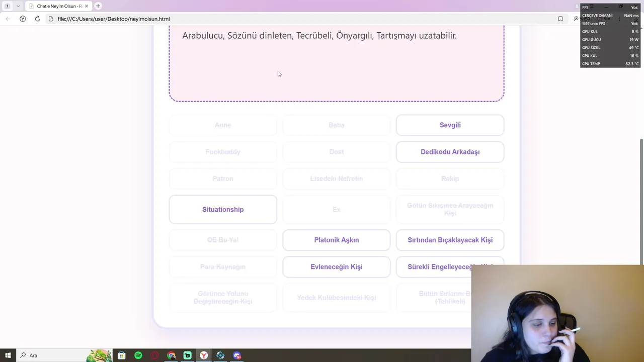Viewport: 644px width, 362px height.
Task: Click the crossed-out Dost option
Action: tap(337, 152)
